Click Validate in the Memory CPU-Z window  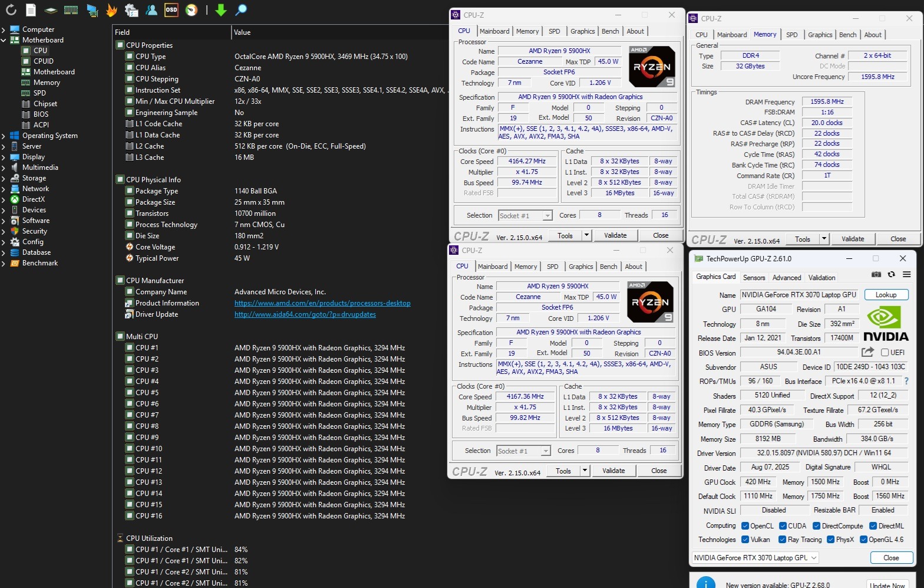click(853, 239)
